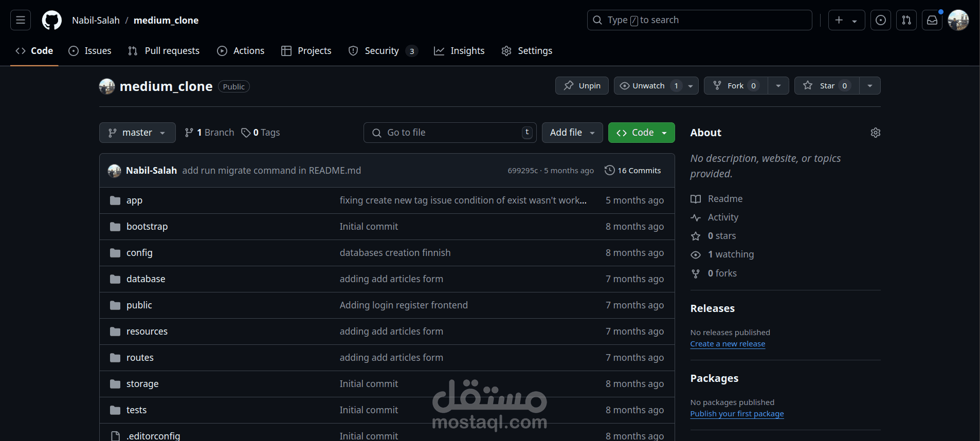Switch to the Actions tab
The height and width of the screenshot is (441, 980).
[241, 51]
